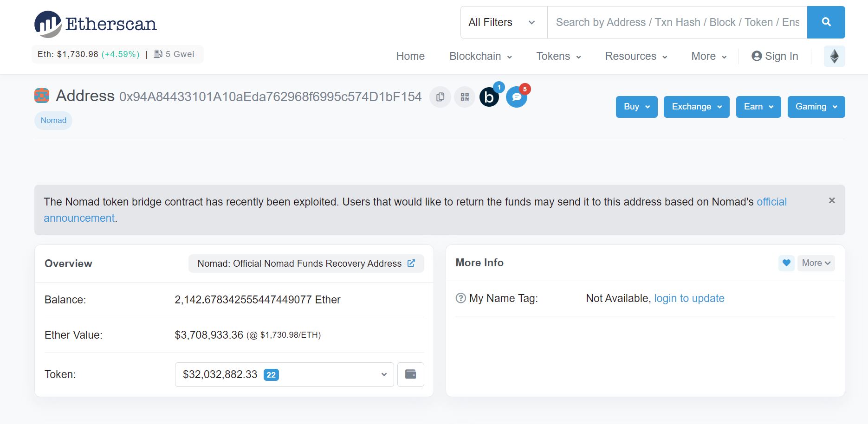The width and height of the screenshot is (868, 424).
Task: Open the More button in More Info panel
Action: point(816,263)
